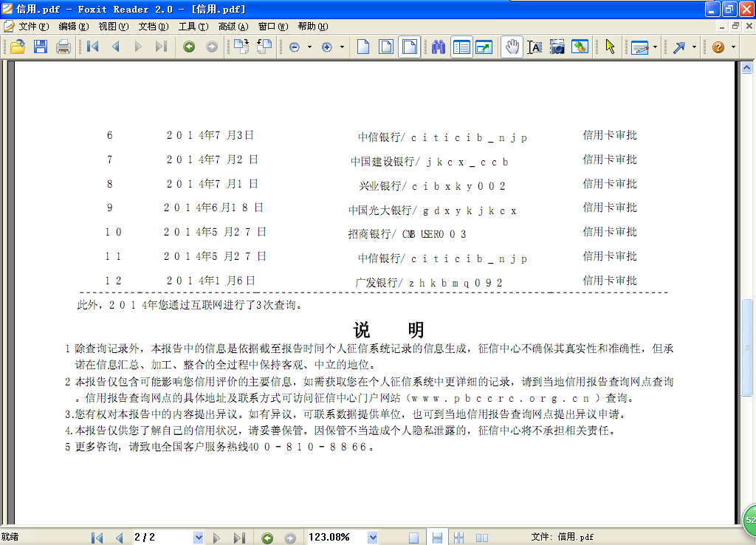
Task: Go to first page in the status bar
Action: (x=97, y=538)
